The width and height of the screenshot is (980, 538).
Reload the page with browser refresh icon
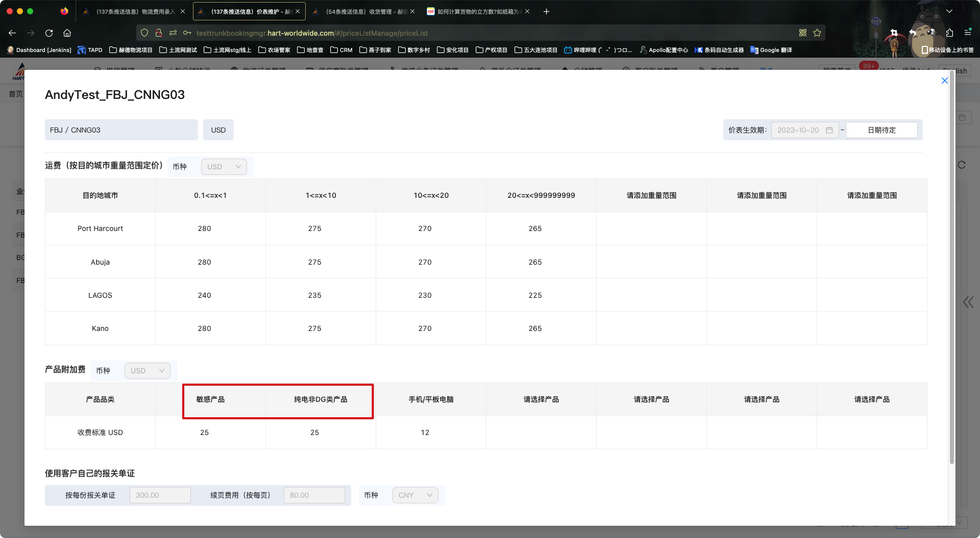pyautogui.click(x=49, y=33)
